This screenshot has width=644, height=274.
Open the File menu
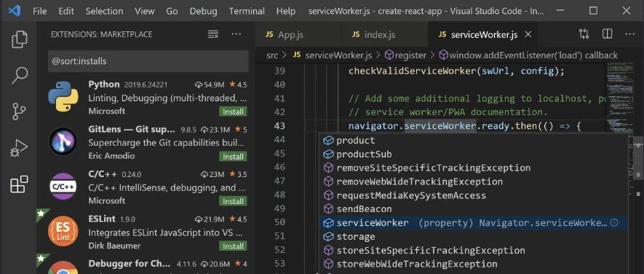coord(40,11)
